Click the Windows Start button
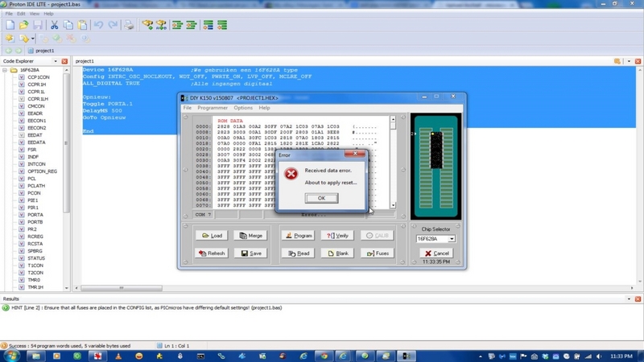This screenshot has height=362, width=644. point(11,355)
